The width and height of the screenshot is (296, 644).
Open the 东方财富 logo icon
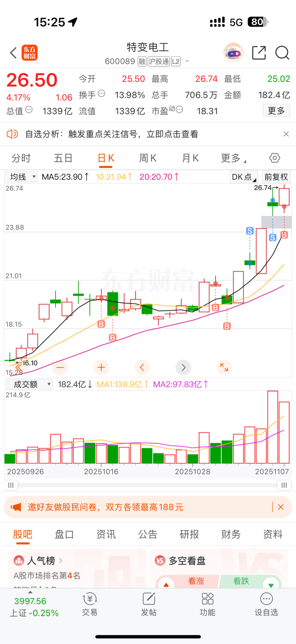click(x=30, y=53)
